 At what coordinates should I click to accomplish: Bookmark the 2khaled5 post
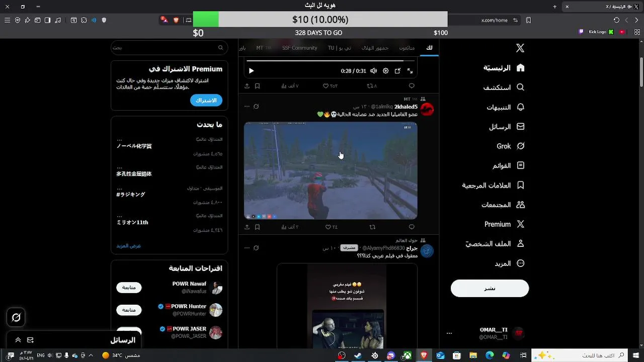point(257,227)
